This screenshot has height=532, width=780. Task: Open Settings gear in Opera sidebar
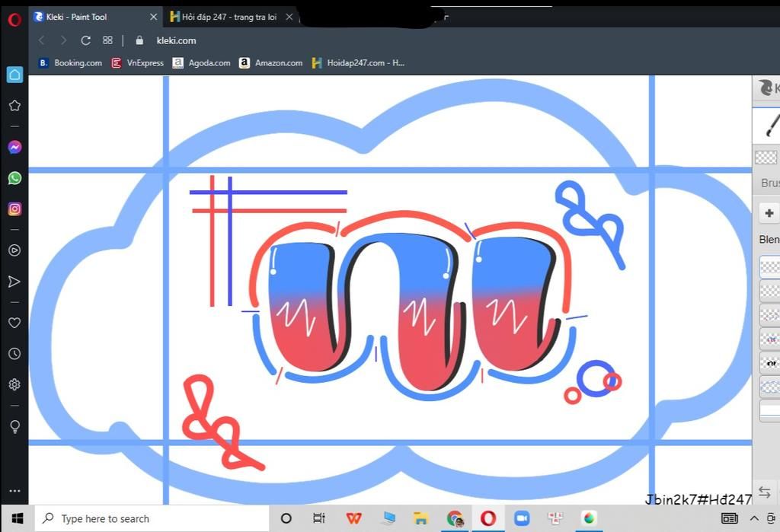[14, 384]
